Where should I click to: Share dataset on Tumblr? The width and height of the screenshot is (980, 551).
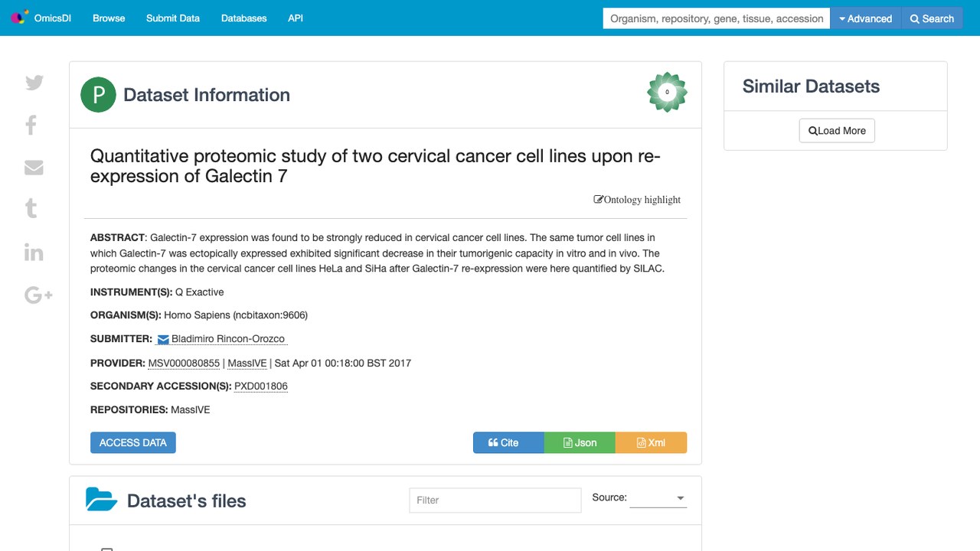coord(31,208)
